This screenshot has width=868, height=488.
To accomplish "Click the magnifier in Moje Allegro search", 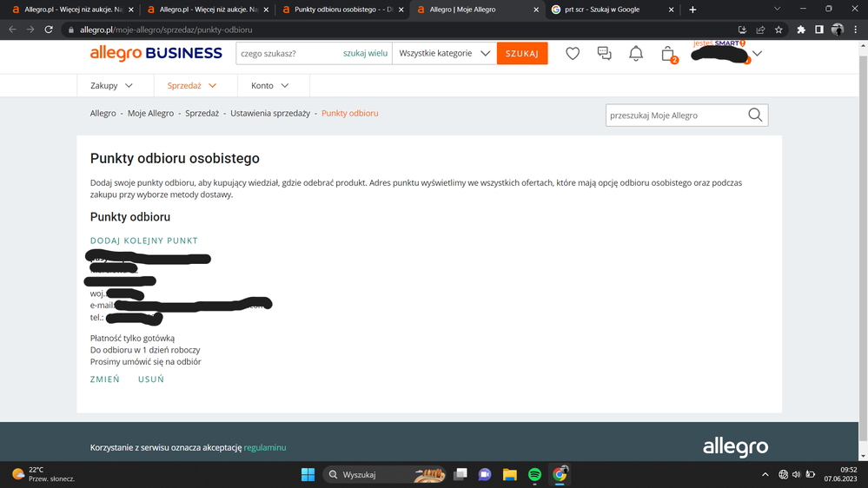I will tap(755, 115).
